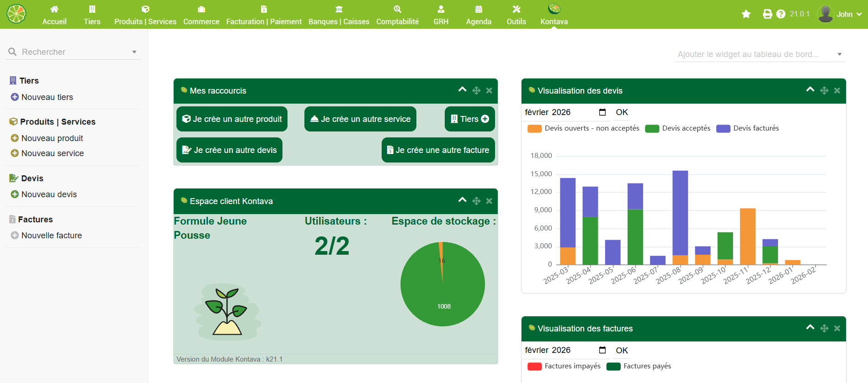This screenshot has width=868, height=383.
Task: Open the help question mark icon
Action: (x=781, y=14)
